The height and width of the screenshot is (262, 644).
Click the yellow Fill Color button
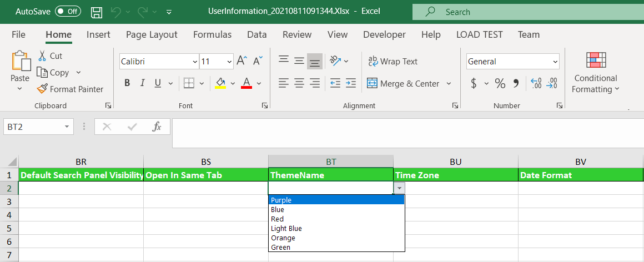(x=220, y=83)
